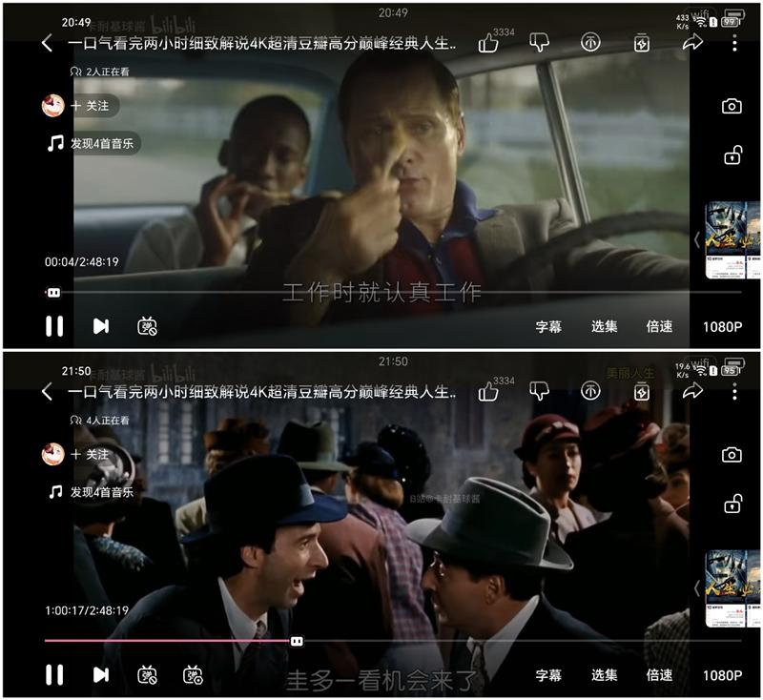Open danmaku settings icon in bottom player
Image resolution: width=763 pixels, height=700 pixels.
click(193, 674)
